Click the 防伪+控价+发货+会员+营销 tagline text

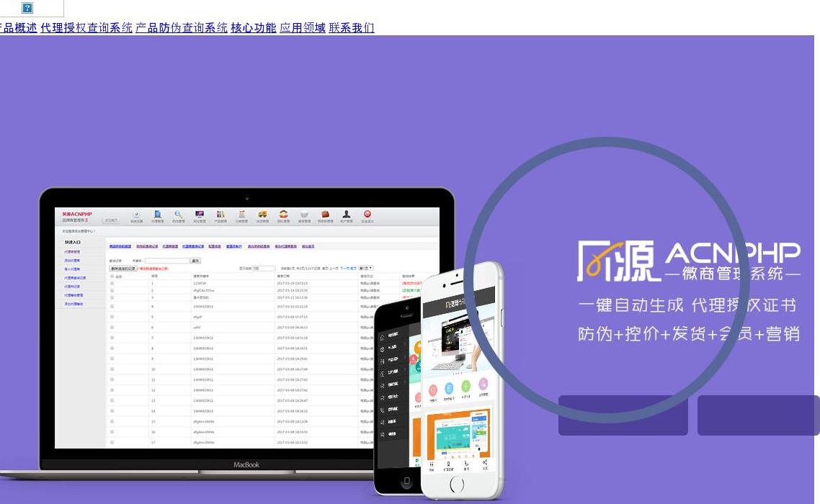689,333
